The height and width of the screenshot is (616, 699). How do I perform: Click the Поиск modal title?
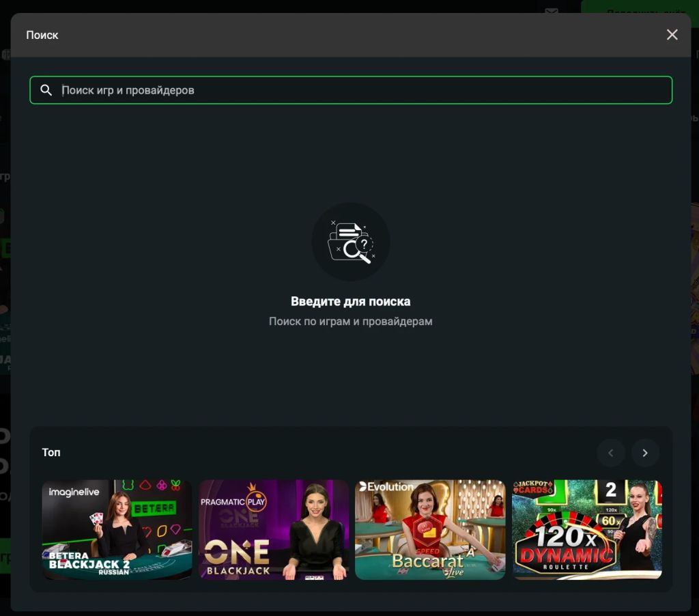coord(42,35)
